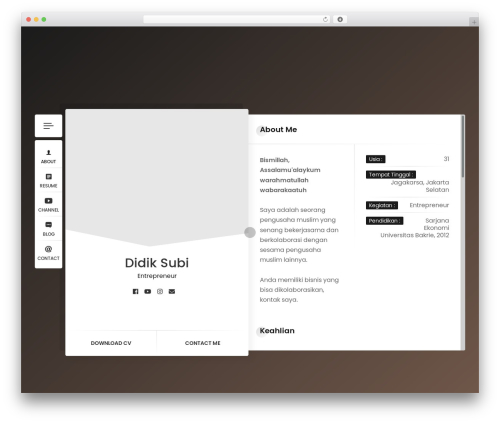Click the Usia label
This screenshot has height=423, width=500.
click(x=376, y=159)
